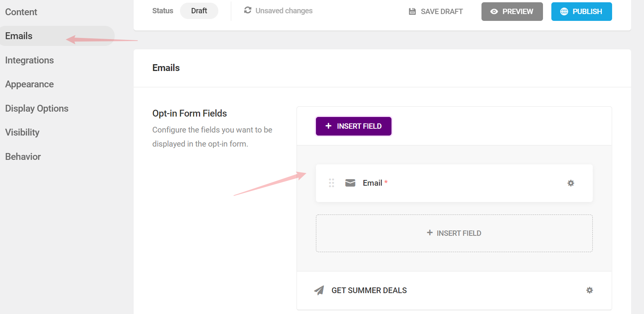644x314 pixels.
Task: Click the envelope icon of the Email field
Action: (x=350, y=183)
